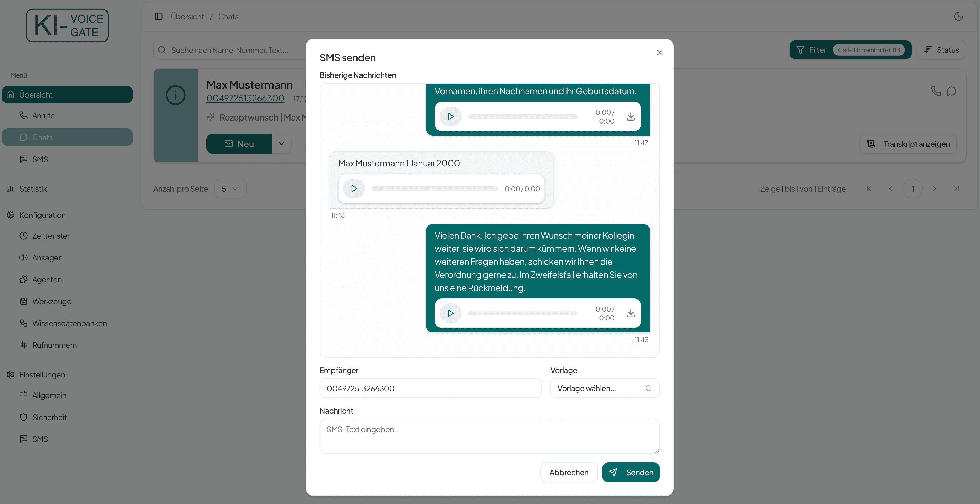Start a call via the phone icon
Screen dimensions: 980x504
point(935,91)
